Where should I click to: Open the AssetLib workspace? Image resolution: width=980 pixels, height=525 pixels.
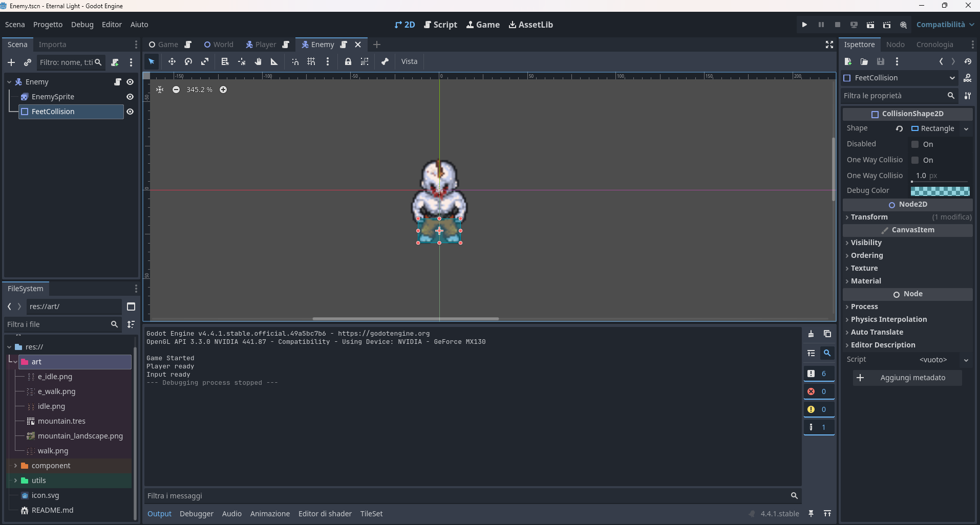tap(531, 25)
